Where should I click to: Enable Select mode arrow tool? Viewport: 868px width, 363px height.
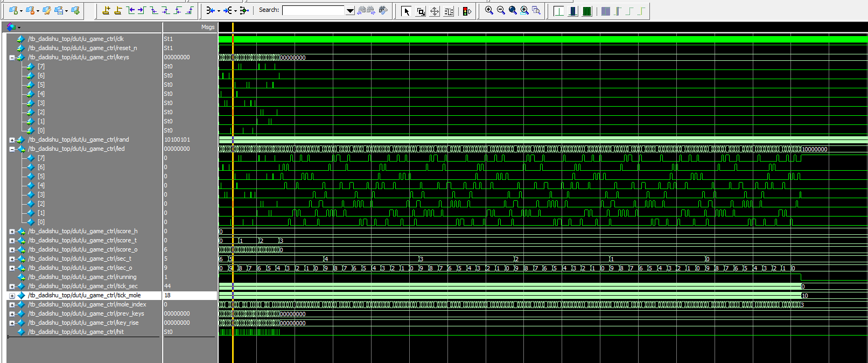[x=407, y=11]
